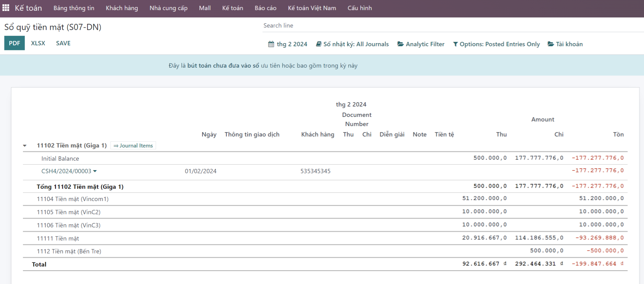
Task: Click the total Chi value 292.464.331
Action: click(539, 264)
